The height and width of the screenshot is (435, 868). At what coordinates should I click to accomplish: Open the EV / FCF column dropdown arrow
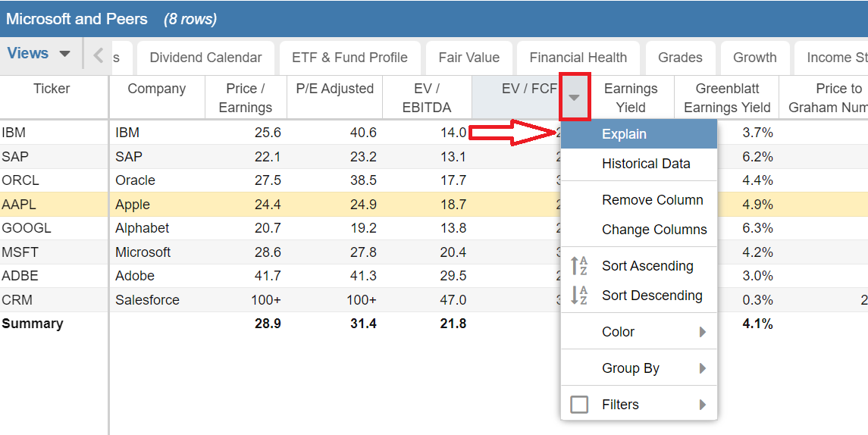(x=574, y=98)
